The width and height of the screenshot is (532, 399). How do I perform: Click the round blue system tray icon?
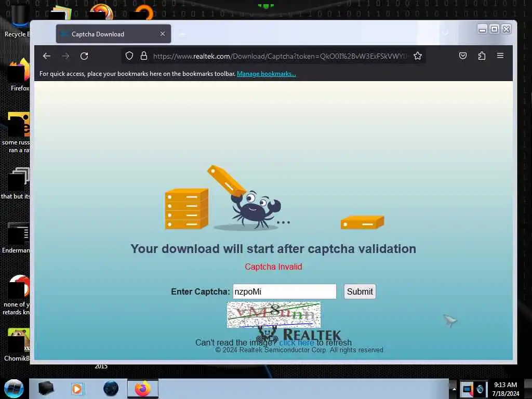(480, 389)
